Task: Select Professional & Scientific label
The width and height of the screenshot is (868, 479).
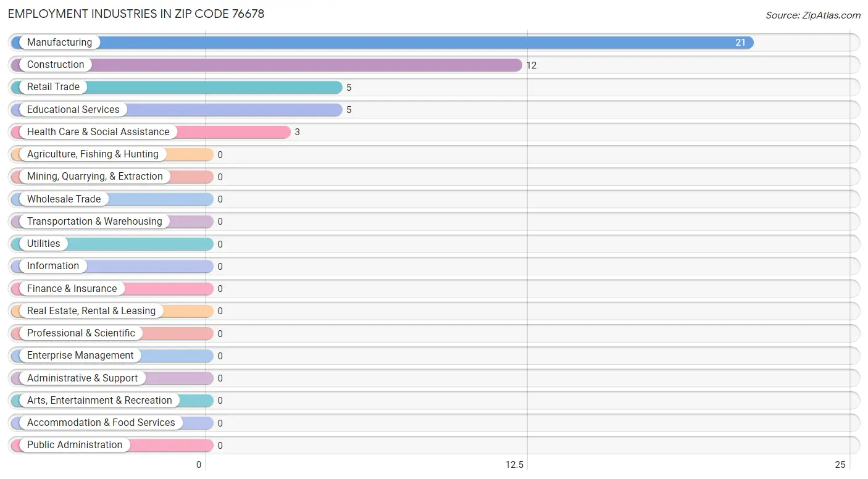Action: point(81,333)
